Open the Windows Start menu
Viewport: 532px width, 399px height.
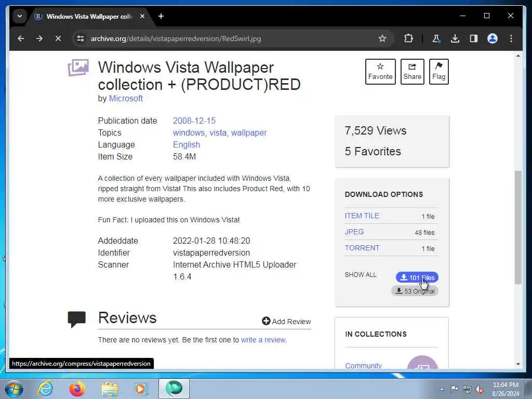pyautogui.click(x=14, y=389)
